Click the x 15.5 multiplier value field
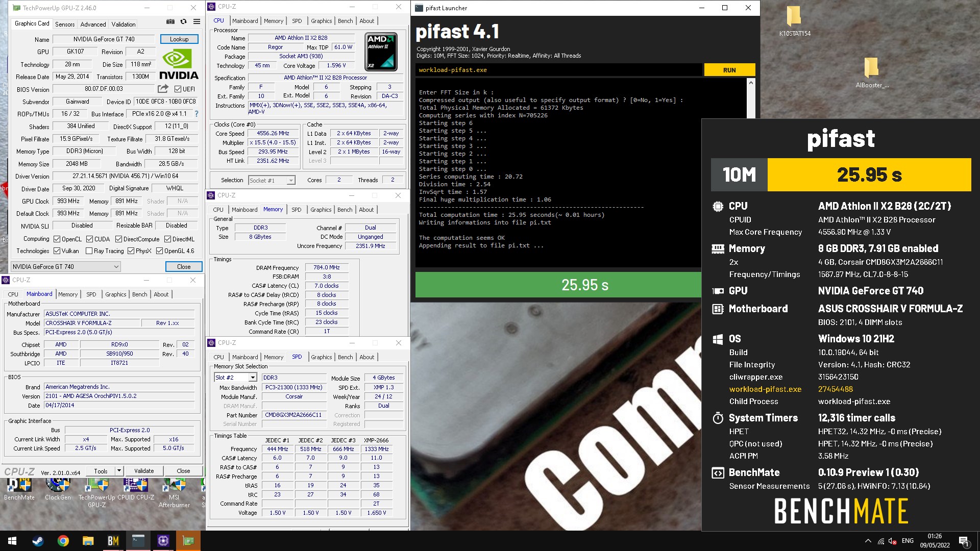This screenshot has width=980, height=551. pyautogui.click(x=273, y=143)
